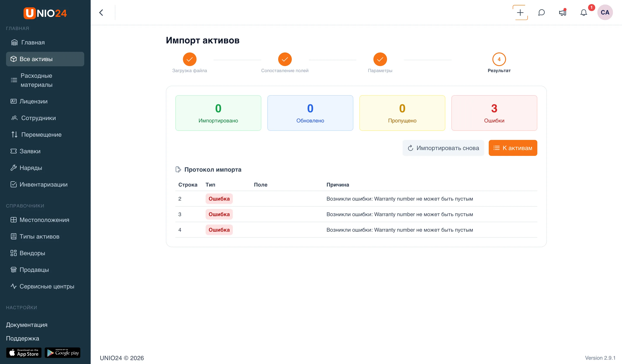
Task: Click the Пропущено count card
Action: click(402, 113)
